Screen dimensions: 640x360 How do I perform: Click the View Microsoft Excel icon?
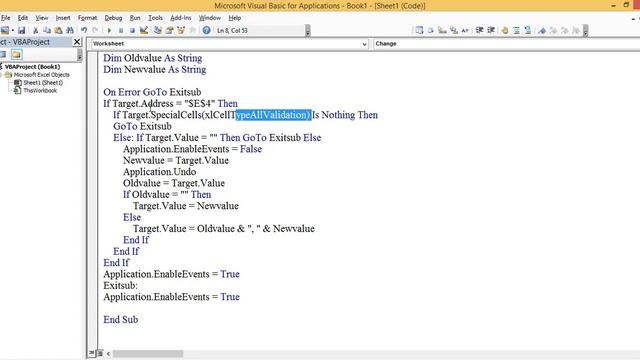click(4, 30)
